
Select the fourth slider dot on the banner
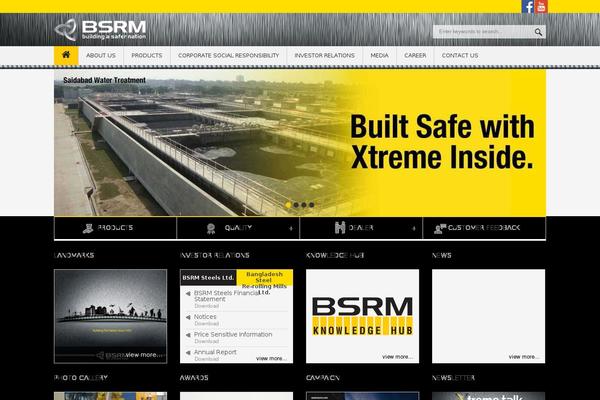click(x=311, y=205)
